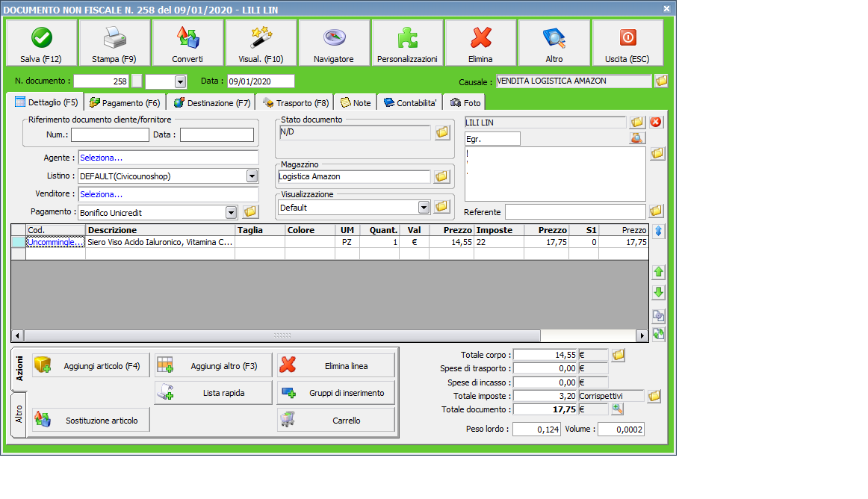The width and height of the screenshot is (868, 499).
Task: Open Personalizzazioni puzzle-piece button
Action: (407, 43)
